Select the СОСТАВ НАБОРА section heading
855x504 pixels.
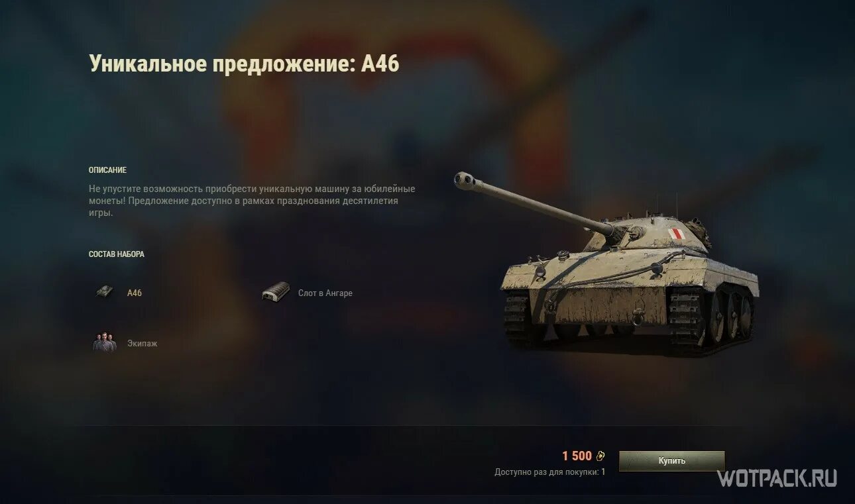point(117,254)
